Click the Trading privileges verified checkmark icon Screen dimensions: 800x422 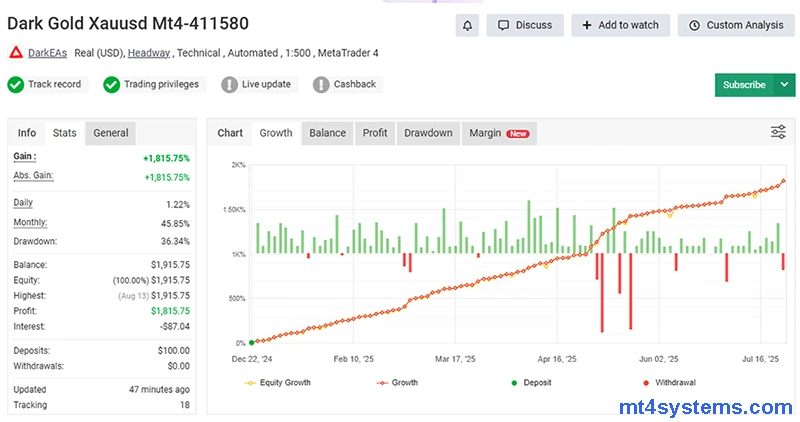112,85
